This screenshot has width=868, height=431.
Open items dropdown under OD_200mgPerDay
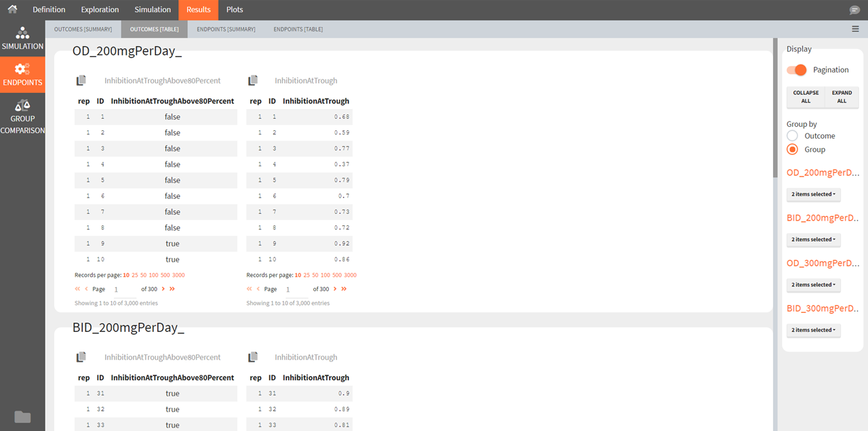[813, 195]
